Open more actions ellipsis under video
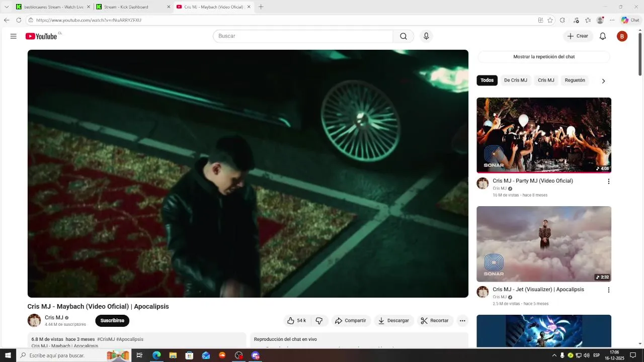The height and width of the screenshot is (362, 644). tap(462, 321)
